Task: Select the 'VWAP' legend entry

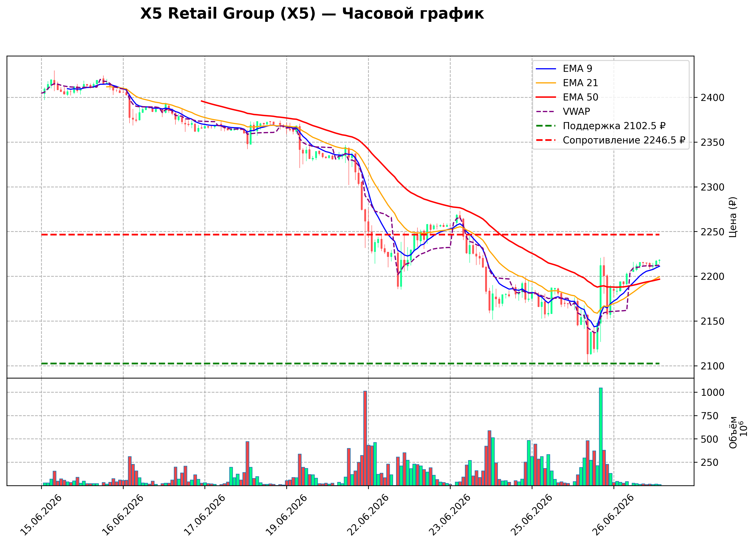Action: click(x=563, y=111)
